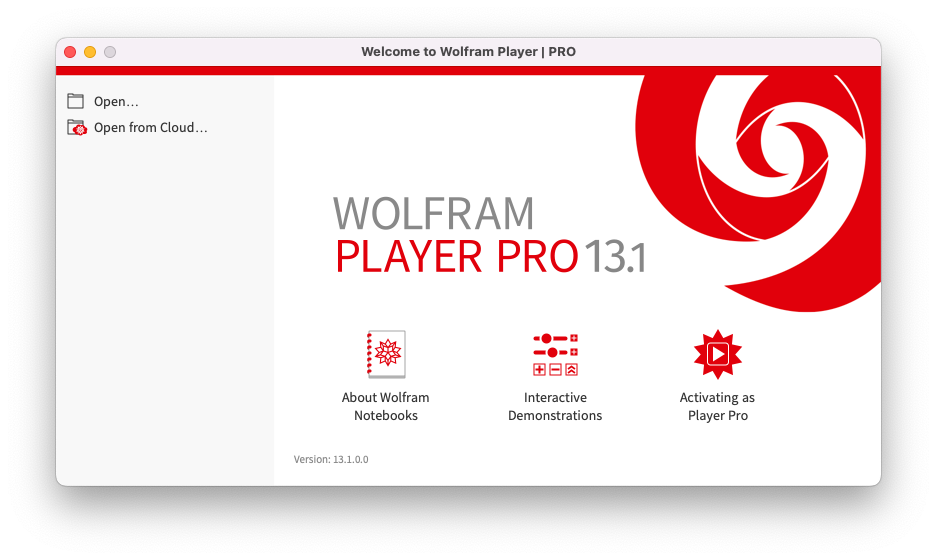Image resolution: width=937 pixels, height=560 pixels.
Task: Click the Activating as Player Pro play icon
Action: 717,354
